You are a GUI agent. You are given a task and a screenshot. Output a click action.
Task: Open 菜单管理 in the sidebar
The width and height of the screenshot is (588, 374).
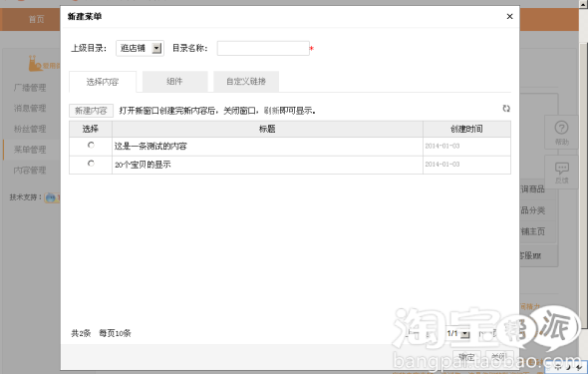coord(30,150)
